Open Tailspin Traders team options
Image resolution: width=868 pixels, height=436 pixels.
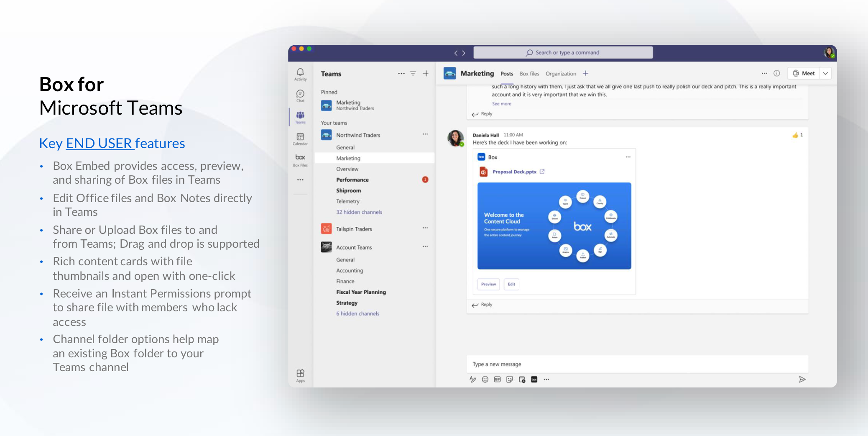(425, 228)
